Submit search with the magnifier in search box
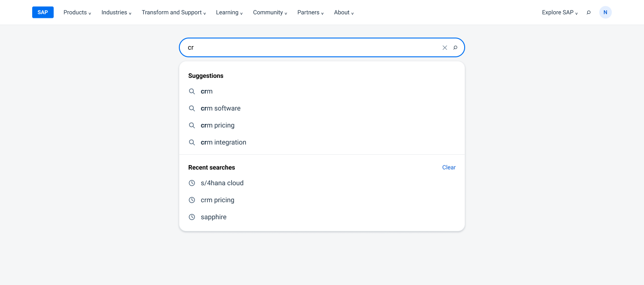The height and width of the screenshot is (285, 644). (455, 47)
